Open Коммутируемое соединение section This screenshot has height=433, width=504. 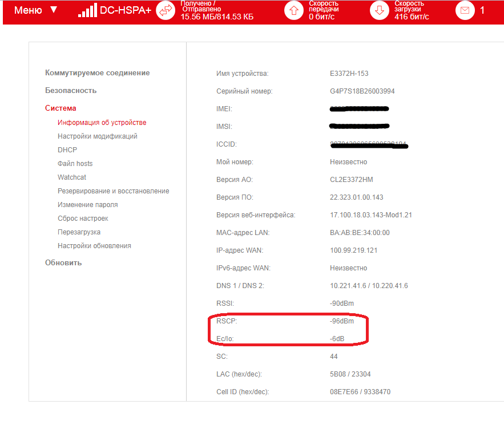tap(98, 73)
